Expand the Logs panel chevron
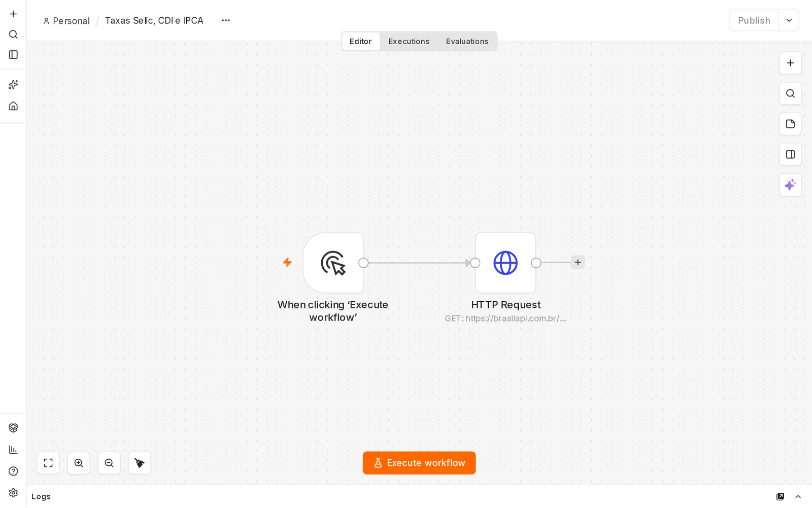 click(x=798, y=496)
